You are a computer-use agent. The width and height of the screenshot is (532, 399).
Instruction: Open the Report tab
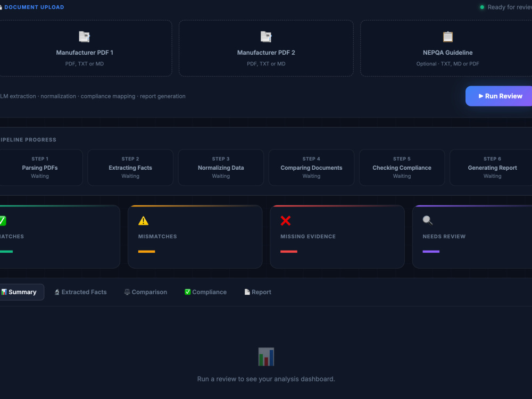pos(258,292)
